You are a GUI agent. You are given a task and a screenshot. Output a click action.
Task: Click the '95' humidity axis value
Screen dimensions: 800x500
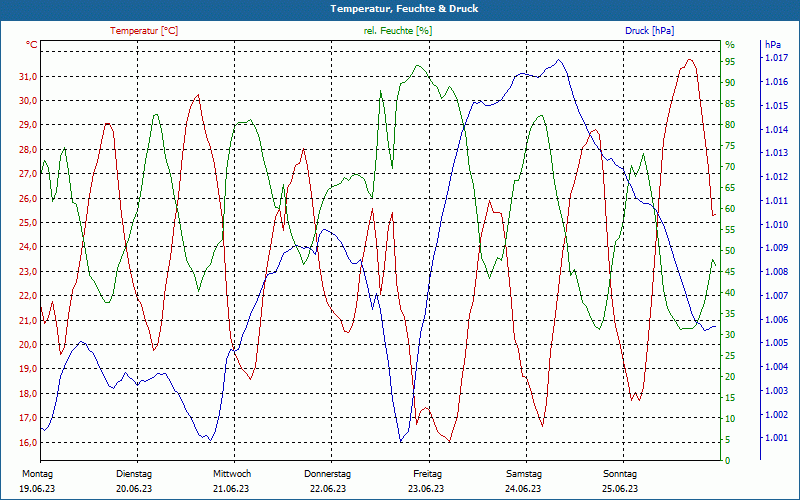(730, 62)
